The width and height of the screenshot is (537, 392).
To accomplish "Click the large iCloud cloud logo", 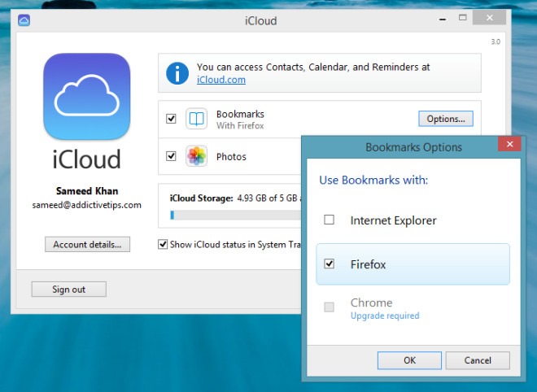I will [x=86, y=96].
